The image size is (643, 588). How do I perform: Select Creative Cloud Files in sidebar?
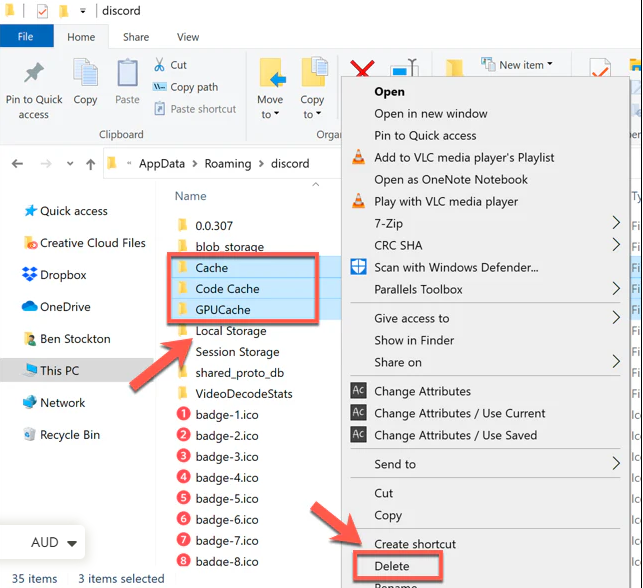[x=84, y=243]
